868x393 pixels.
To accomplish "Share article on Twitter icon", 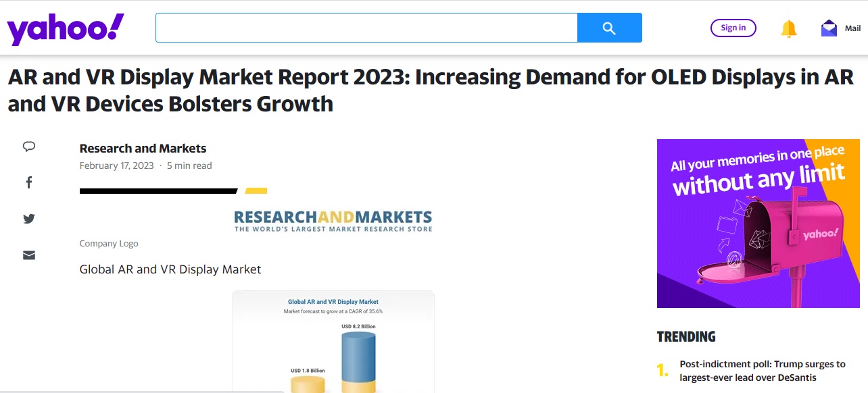I will click(29, 219).
